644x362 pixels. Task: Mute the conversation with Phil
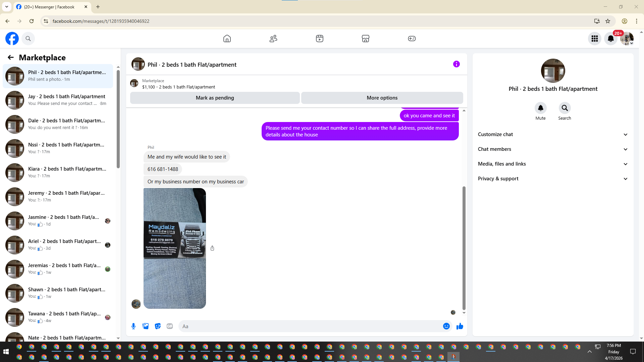(x=540, y=108)
